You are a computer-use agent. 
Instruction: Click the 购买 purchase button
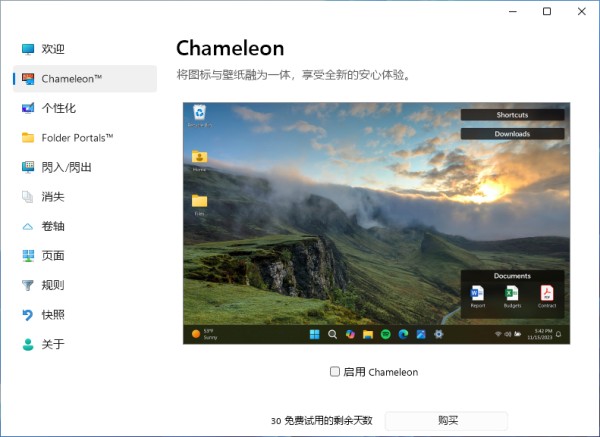coord(446,421)
